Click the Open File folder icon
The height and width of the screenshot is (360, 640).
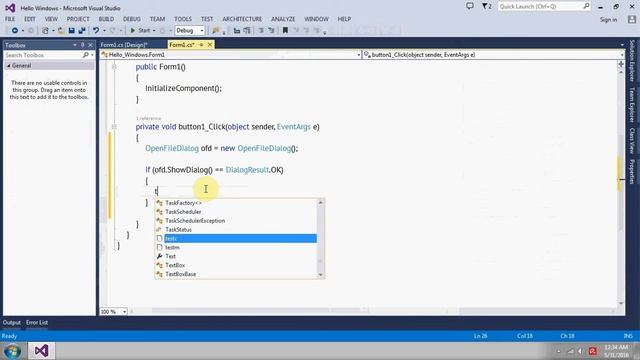pos(61,31)
